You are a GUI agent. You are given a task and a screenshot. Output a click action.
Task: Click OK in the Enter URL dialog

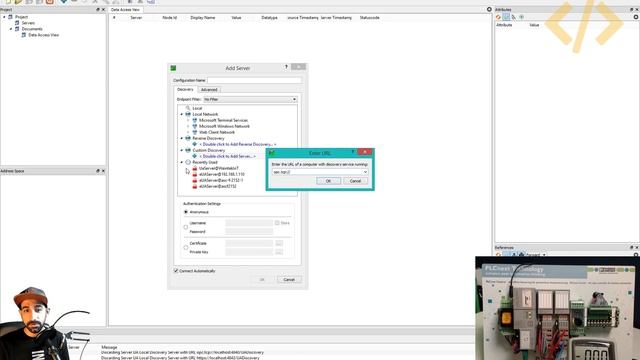pos(329,181)
